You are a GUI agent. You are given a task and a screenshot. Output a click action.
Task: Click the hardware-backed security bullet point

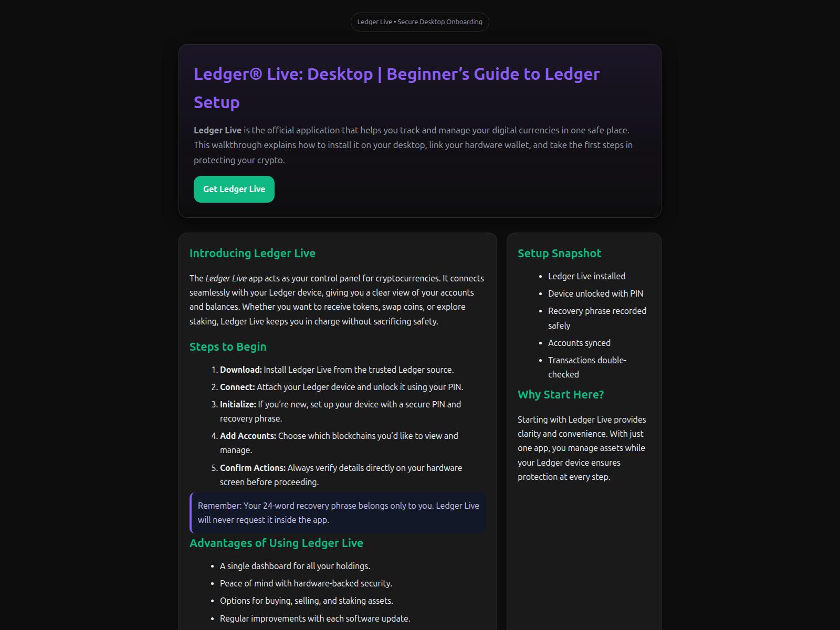pos(306,583)
